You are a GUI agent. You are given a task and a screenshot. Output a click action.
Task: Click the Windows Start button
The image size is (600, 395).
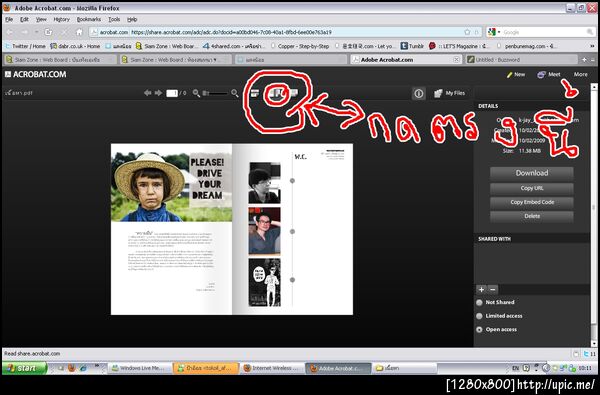[24, 368]
